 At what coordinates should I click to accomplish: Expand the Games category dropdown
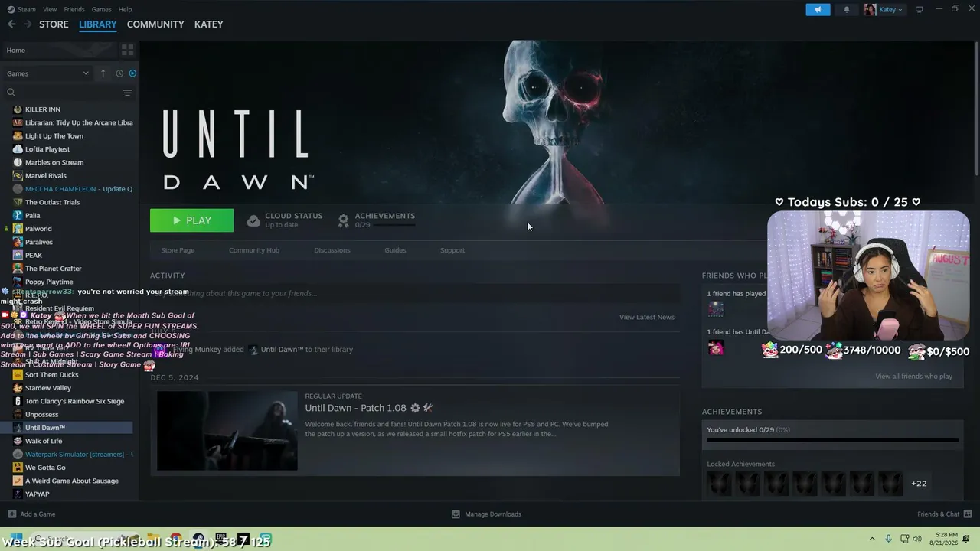(x=47, y=73)
